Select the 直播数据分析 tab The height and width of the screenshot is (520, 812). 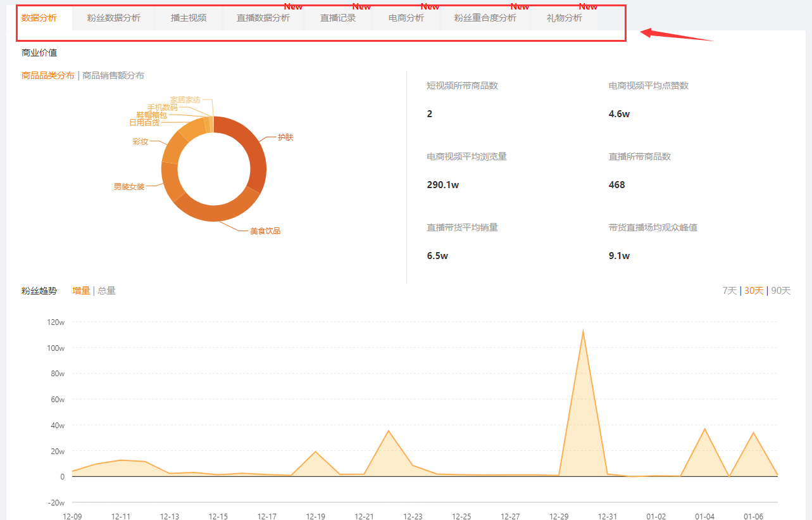(x=263, y=18)
